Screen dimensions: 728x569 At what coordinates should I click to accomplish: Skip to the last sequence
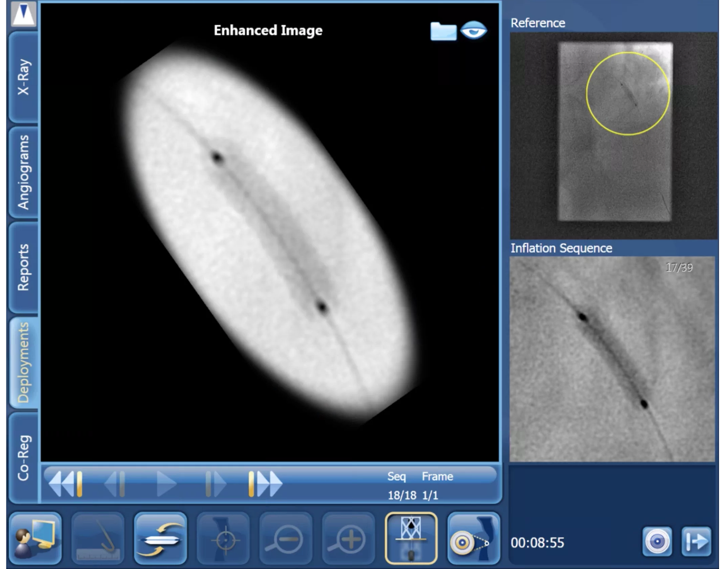pos(266,484)
